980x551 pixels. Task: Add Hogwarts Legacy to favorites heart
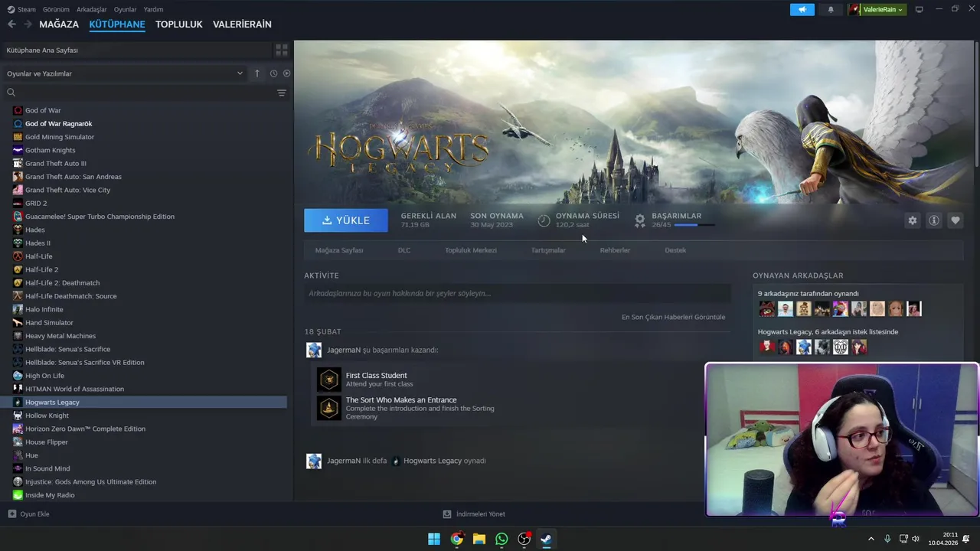(x=955, y=220)
